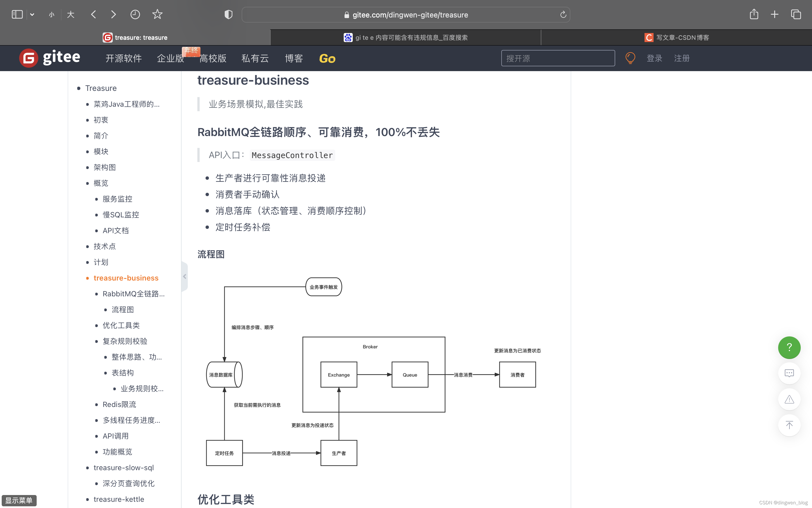
Task: Open the sidebar dropdown chevron
Action: (x=32, y=14)
